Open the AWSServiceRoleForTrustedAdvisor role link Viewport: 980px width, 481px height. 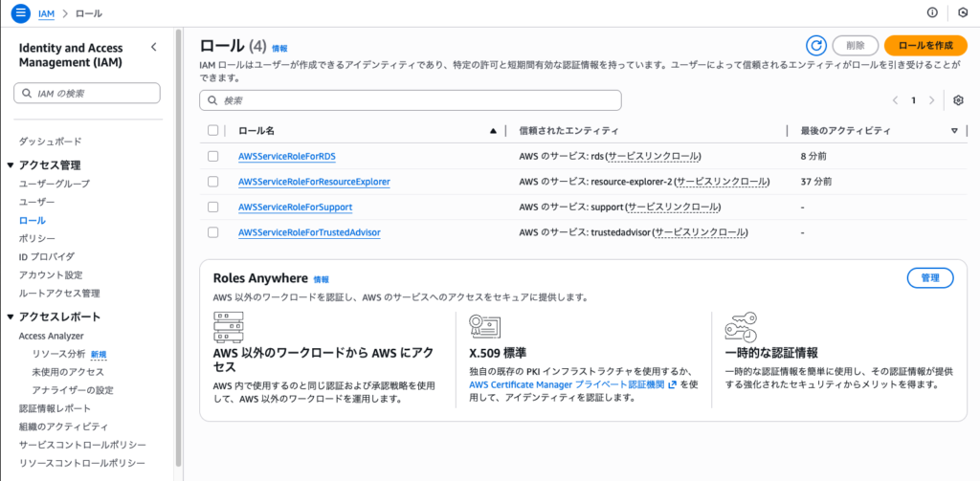(308, 232)
